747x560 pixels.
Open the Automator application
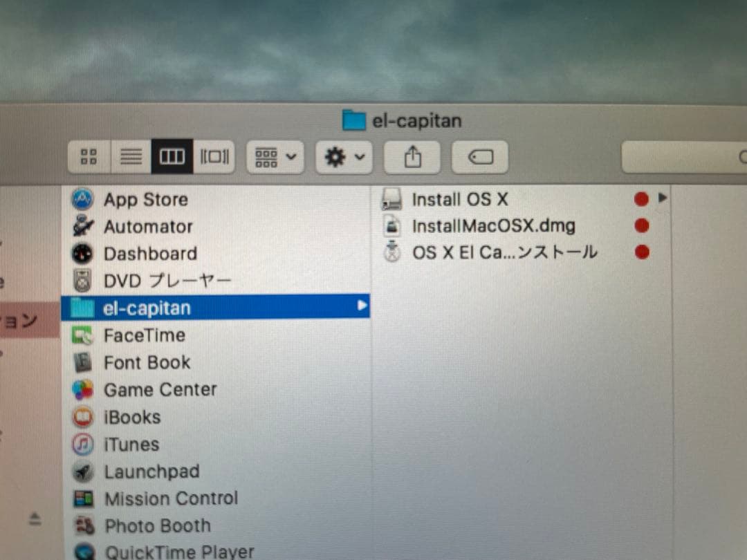click(x=148, y=226)
